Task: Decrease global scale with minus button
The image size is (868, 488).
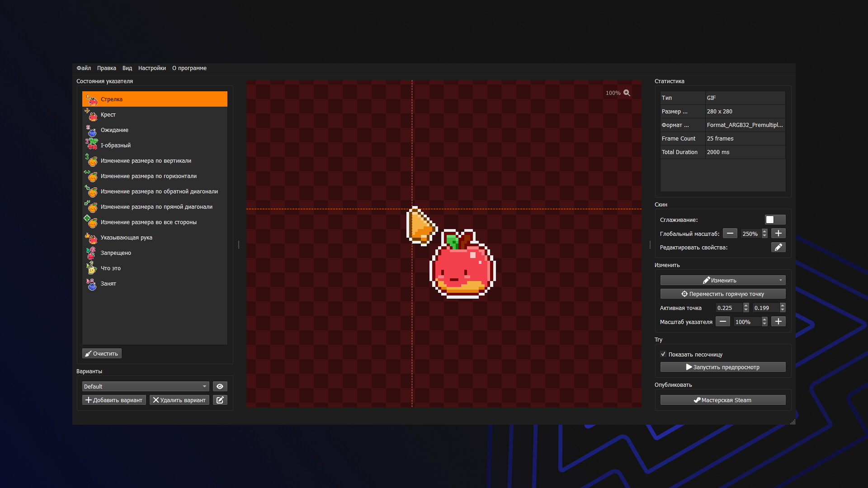Action: [730, 233]
